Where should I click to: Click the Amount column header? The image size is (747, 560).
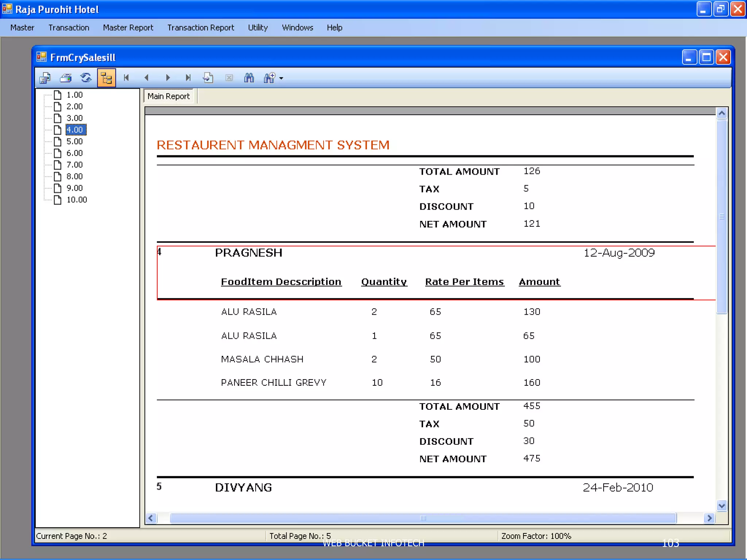pyautogui.click(x=539, y=282)
